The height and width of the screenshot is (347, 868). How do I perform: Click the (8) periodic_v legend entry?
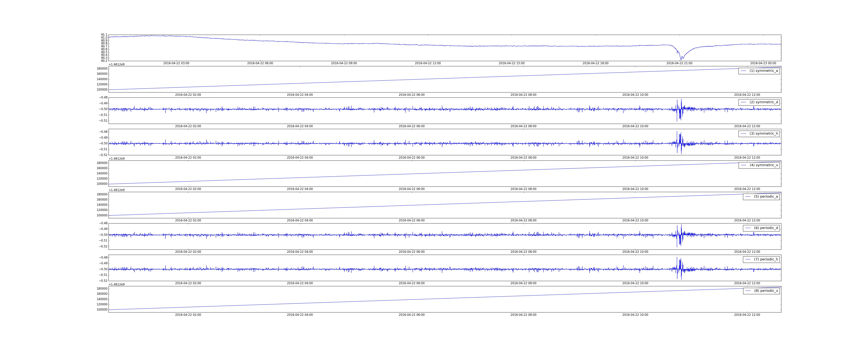761,291
